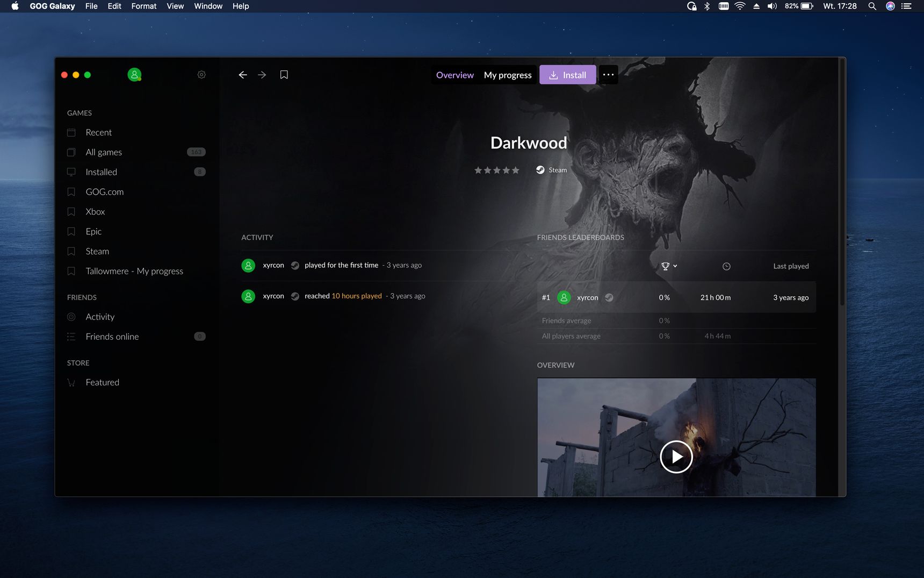Viewport: 924px width, 578px height.
Task: Click the battery 82% indicator
Action: [799, 6]
